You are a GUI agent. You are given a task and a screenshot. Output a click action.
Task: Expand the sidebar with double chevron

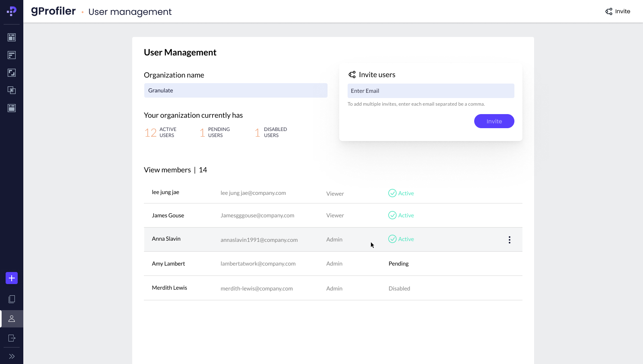click(12, 356)
